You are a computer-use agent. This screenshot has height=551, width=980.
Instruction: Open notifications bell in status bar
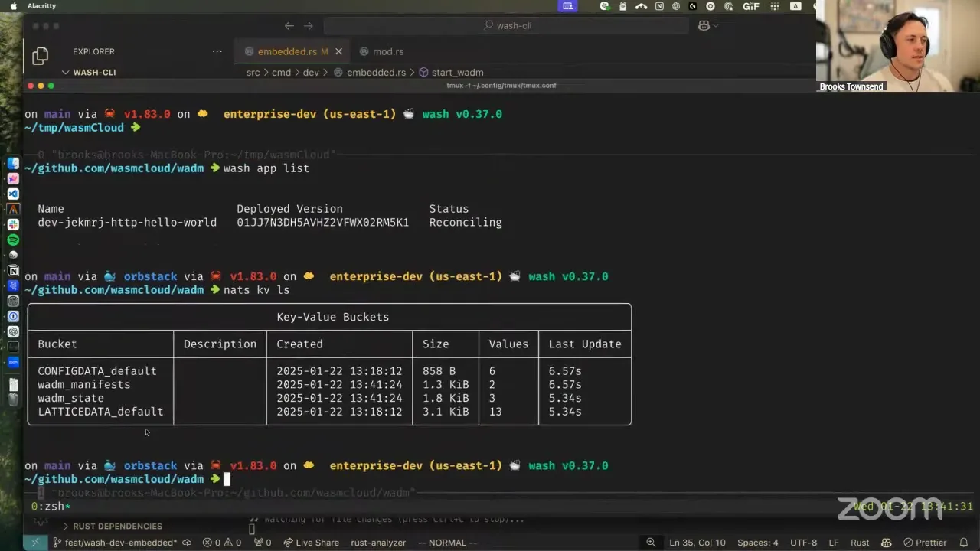(x=963, y=543)
